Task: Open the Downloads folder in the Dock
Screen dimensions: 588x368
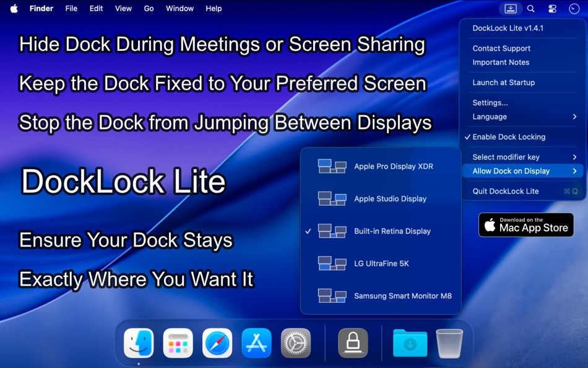Action: click(410, 343)
